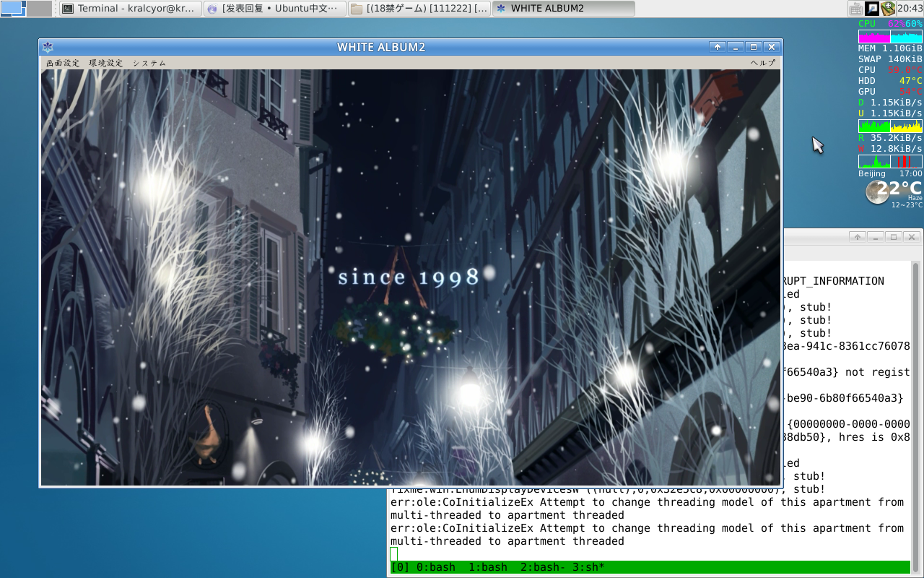Switch to the (18禁ゲーム) folder taskbar entry
This screenshot has width=924, height=578.
(419, 9)
